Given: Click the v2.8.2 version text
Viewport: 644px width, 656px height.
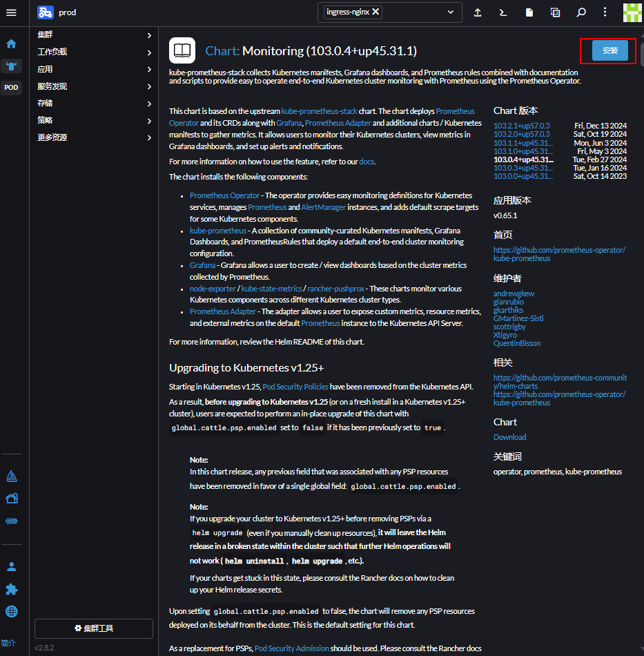Looking at the screenshot, I should point(44,648).
